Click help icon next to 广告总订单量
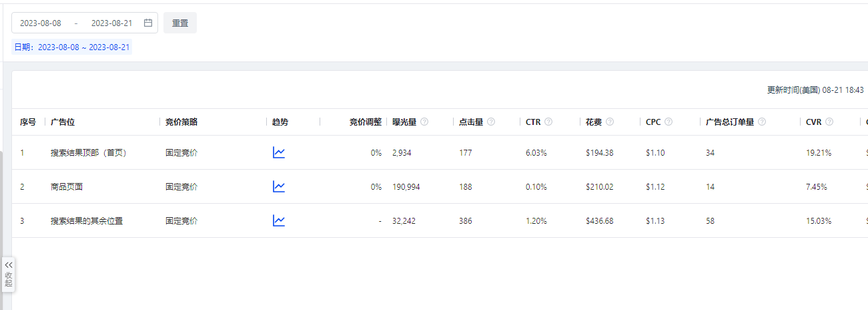The image size is (868, 310). (x=762, y=122)
